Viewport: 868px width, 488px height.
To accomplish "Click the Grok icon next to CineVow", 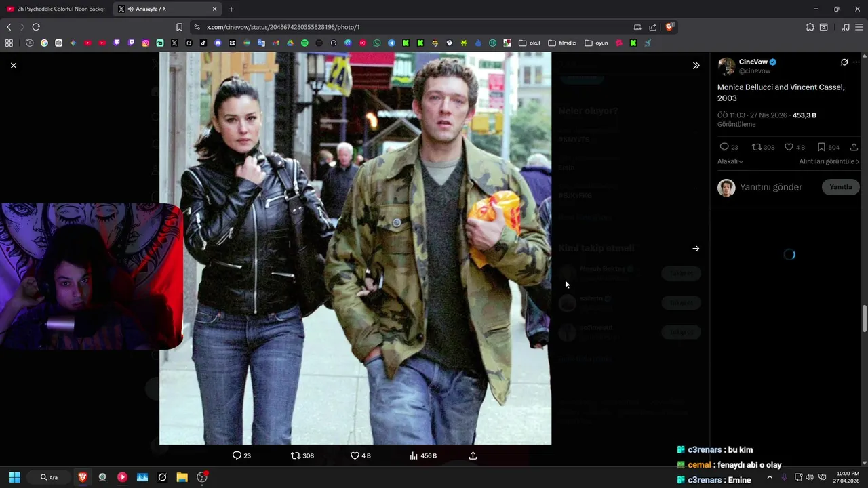I will (844, 62).
